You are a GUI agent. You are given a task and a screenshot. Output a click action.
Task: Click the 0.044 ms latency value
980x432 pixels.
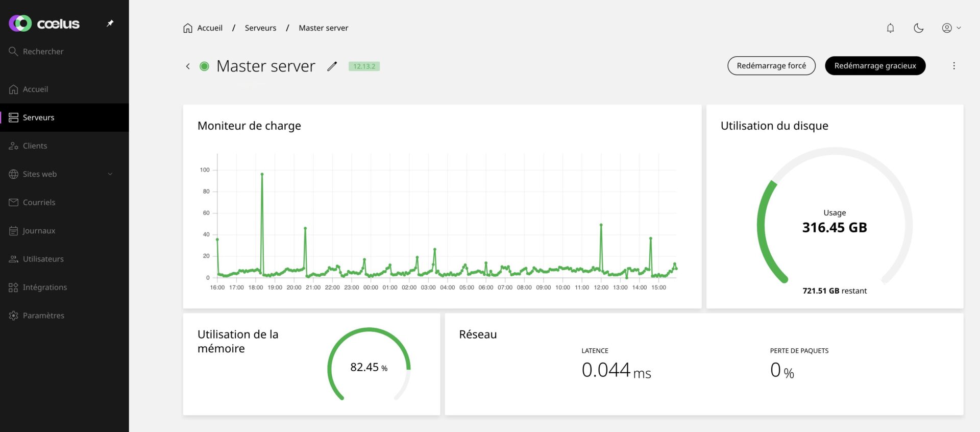616,370
